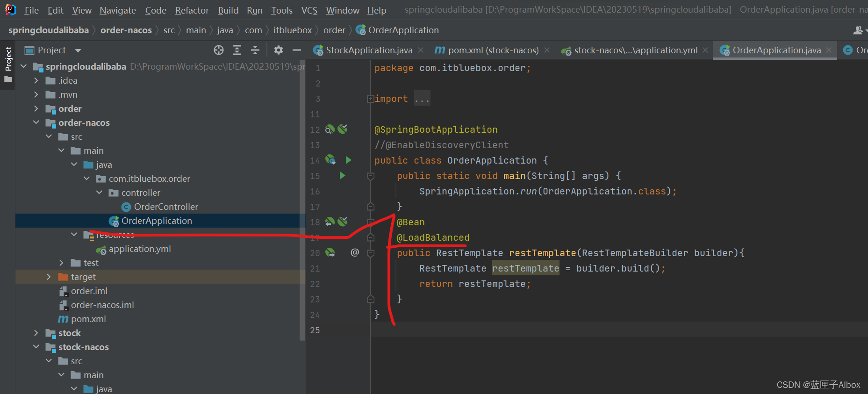Click the @ gutter marker on line 20

pyautogui.click(x=355, y=252)
